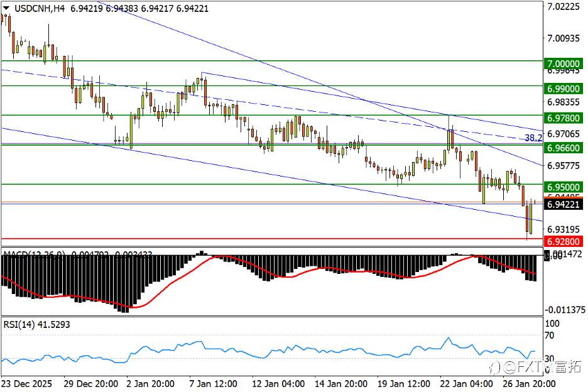Viewport: 588px width, 392px height.
Task: Click the 6.96600 green price level label
Action: [x=563, y=148]
